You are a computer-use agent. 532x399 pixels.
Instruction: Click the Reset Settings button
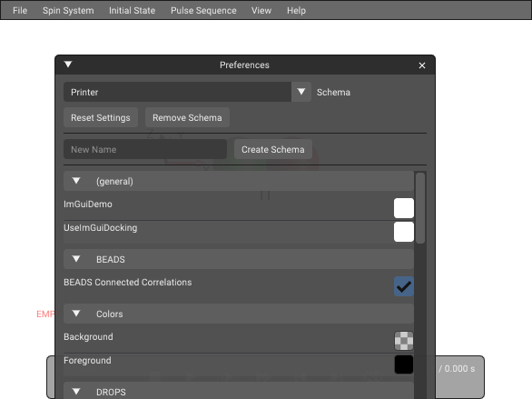101,117
